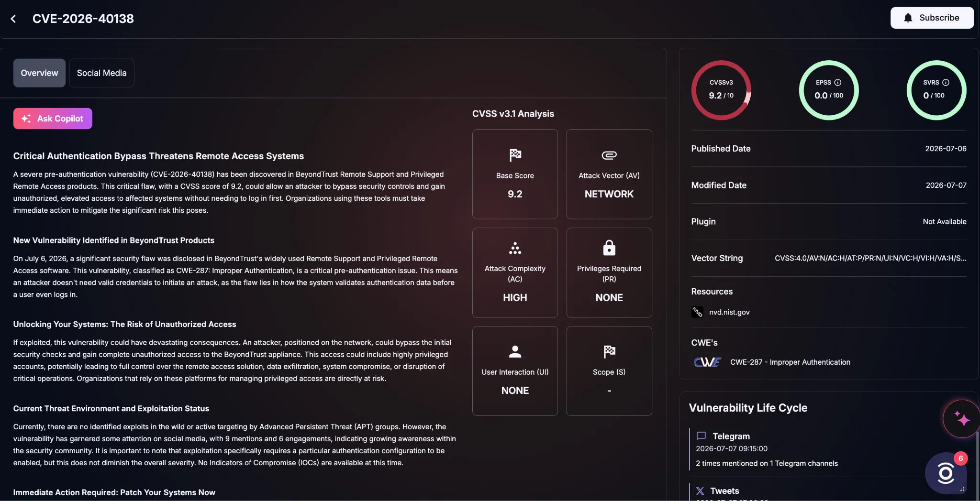Click the Scope flag icon

(609, 351)
